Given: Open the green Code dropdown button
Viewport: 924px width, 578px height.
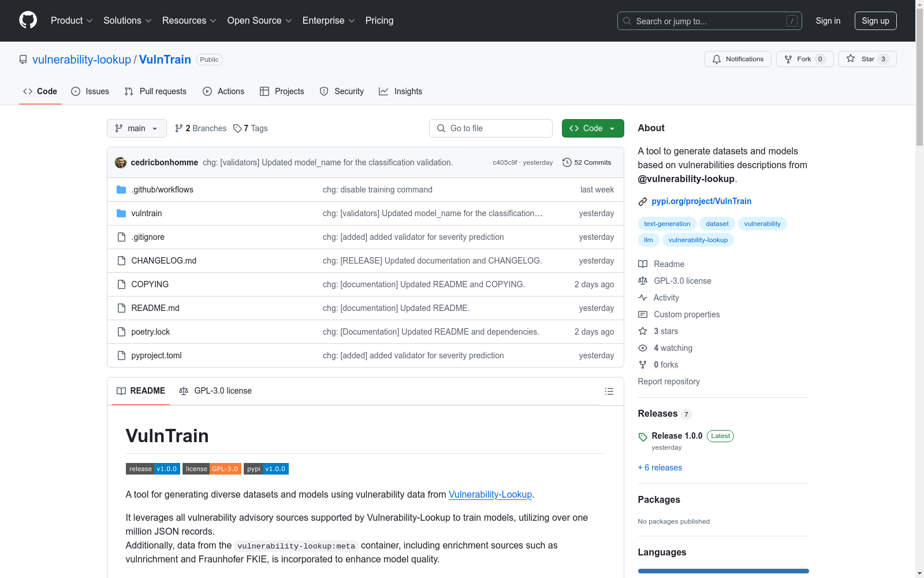Looking at the screenshot, I should [593, 128].
